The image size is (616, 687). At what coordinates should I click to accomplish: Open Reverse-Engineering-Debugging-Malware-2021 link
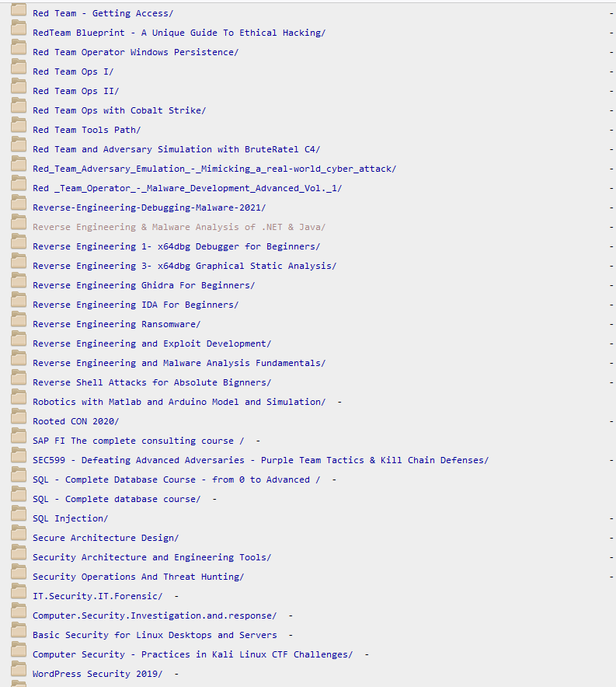[149, 207]
